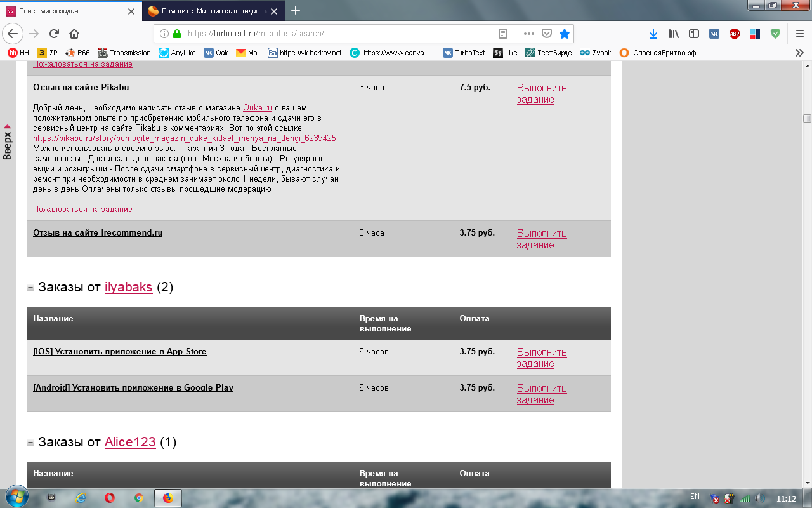812x508 pixels.
Task: Open the Oak bookmark
Action: tap(216, 53)
